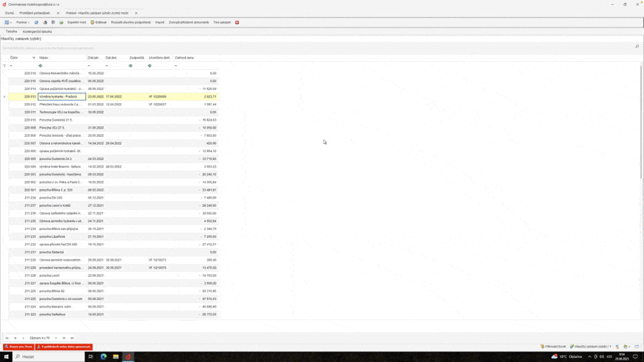
Task: Expand the row 220 013 indicator arrow
Action: [x=5, y=97]
